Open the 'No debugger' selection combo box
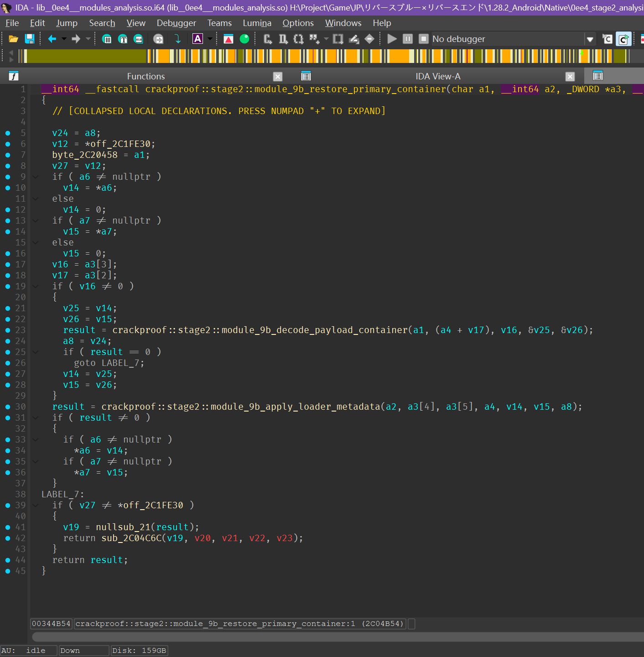644x657 pixels. [513, 39]
